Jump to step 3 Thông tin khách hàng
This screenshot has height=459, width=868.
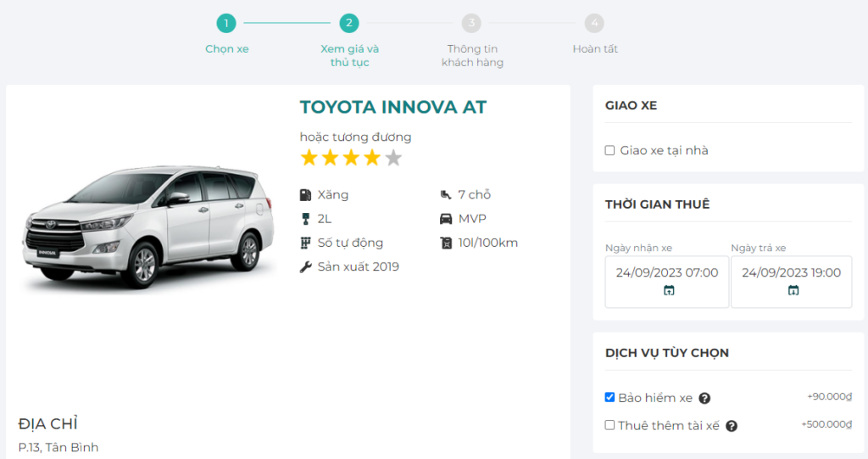pos(471,24)
